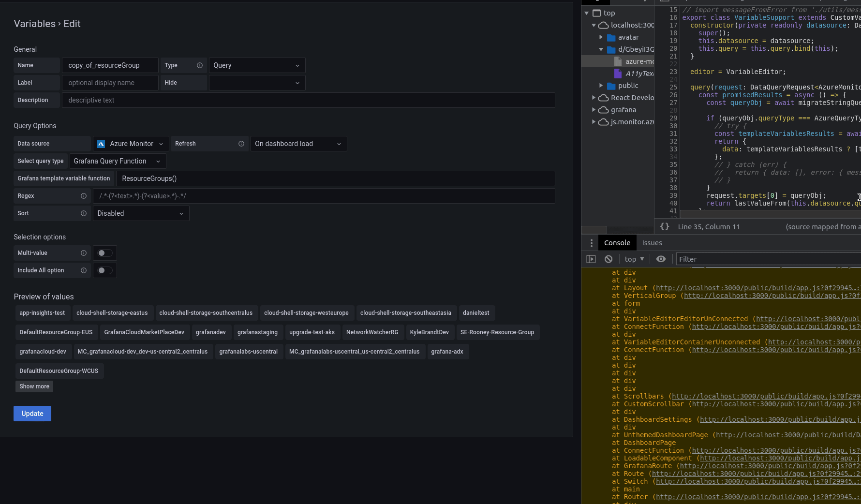
Task: Click Show more to reveal remaining values
Action: click(34, 386)
